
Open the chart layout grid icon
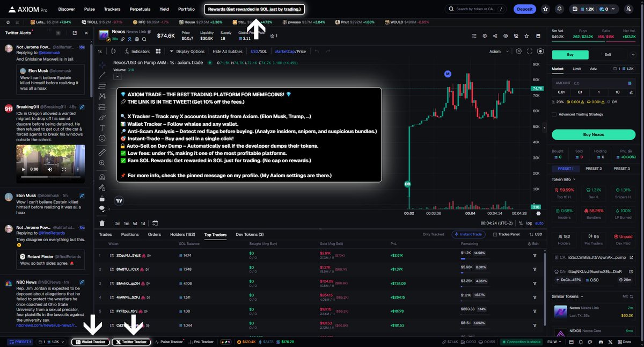[x=158, y=52]
